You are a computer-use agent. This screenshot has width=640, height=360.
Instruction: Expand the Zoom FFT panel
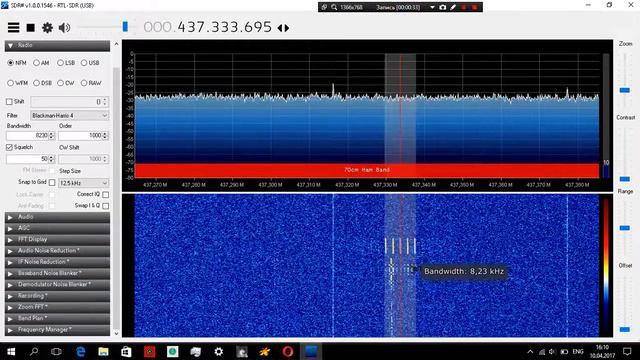tap(57, 307)
